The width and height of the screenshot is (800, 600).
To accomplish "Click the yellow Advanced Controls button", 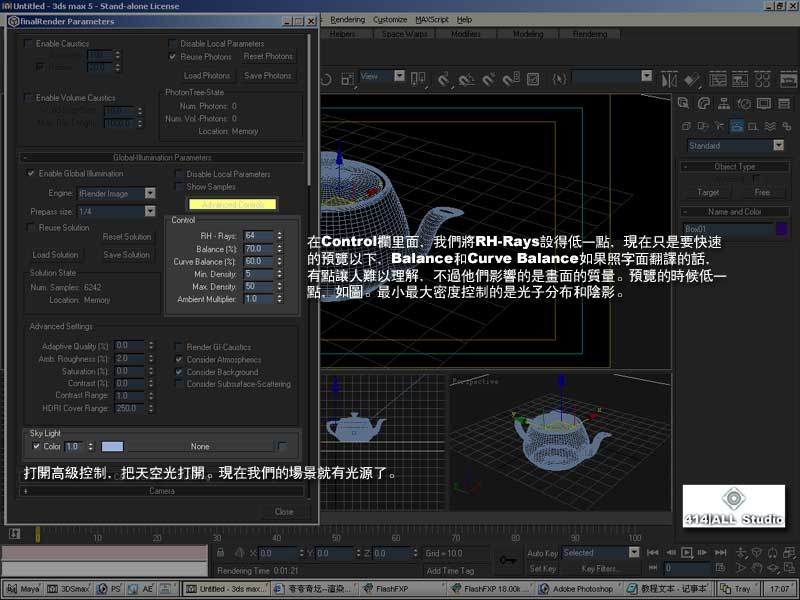I will click(x=233, y=204).
